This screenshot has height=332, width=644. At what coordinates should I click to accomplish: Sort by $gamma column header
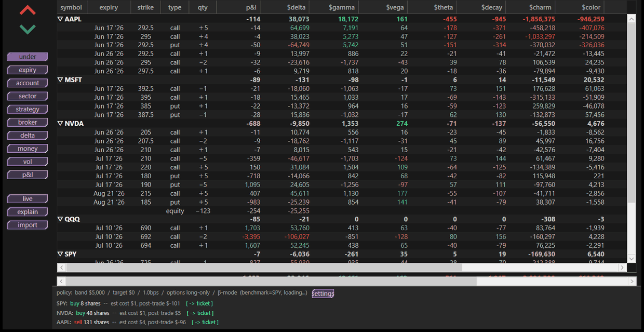point(334,7)
